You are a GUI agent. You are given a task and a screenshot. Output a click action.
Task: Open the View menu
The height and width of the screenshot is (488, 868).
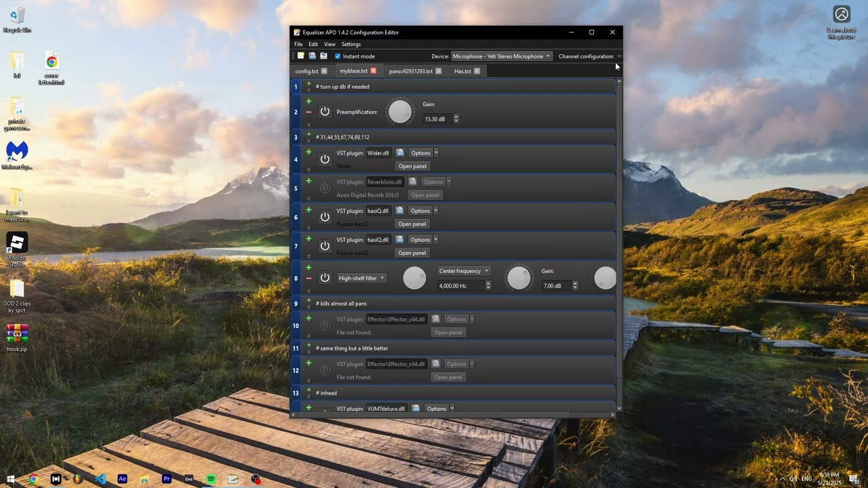pos(330,44)
